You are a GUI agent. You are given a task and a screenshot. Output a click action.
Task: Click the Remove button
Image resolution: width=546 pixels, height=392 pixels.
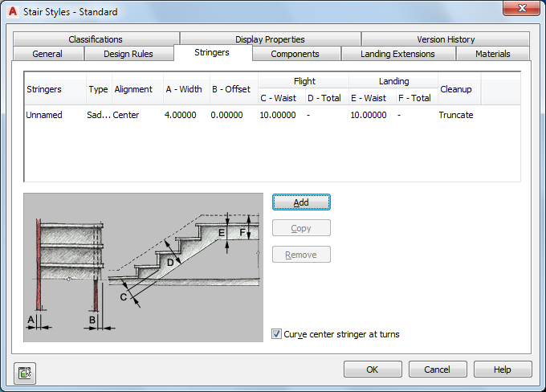click(301, 255)
